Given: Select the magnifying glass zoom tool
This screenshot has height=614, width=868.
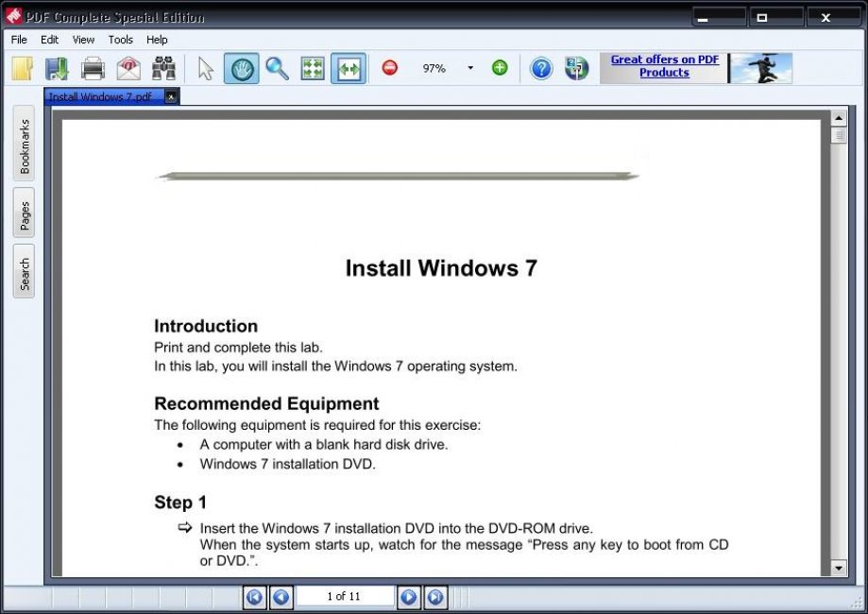Looking at the screenshot, I should pos(277,69).
